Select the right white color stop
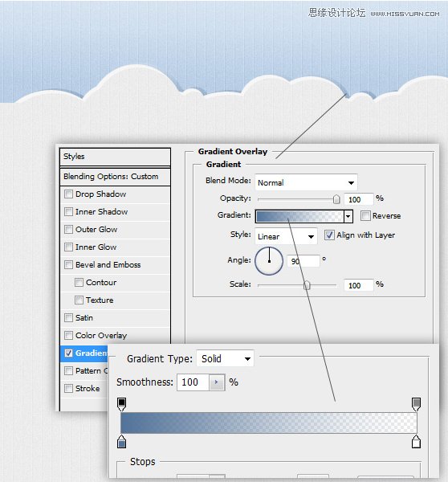The width and height of the screenshot is (448, 482). 416,441
